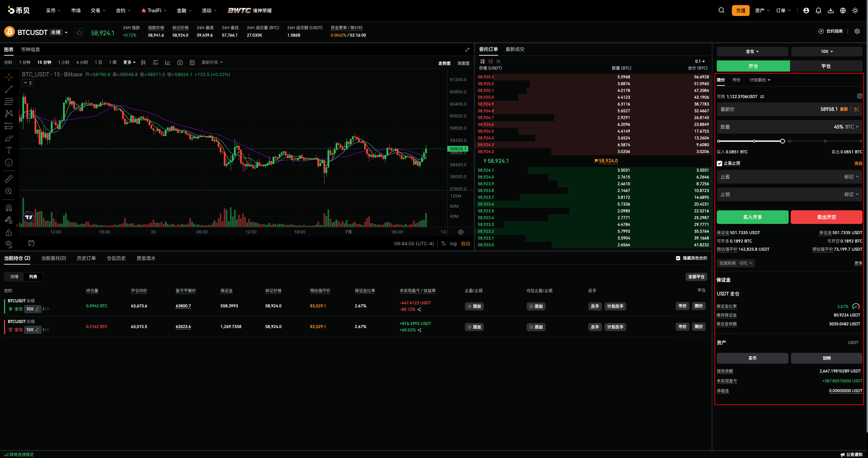Open the 10X leverage dropdown
This screenshot has width=868, height=458.
tap(827, 52)
